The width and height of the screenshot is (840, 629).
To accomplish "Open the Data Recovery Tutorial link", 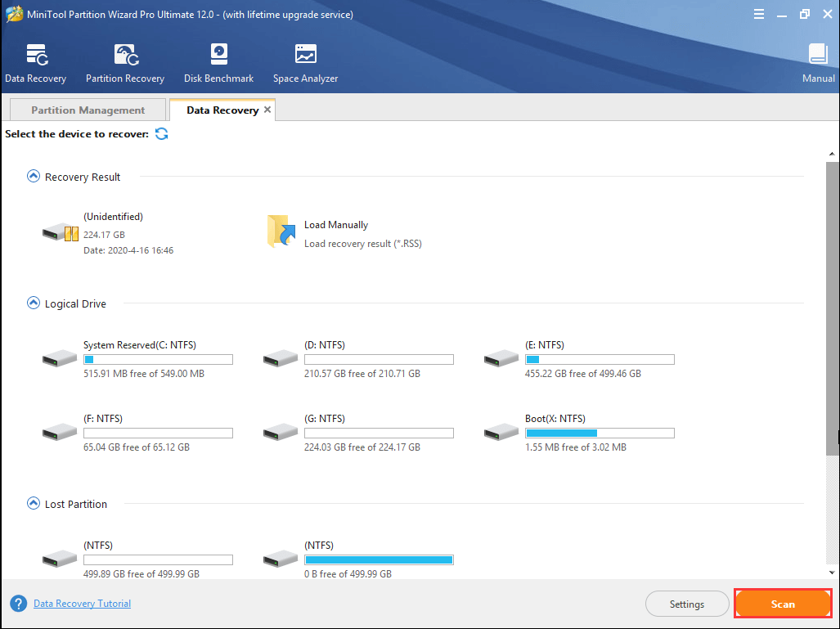I will tap(82, 604).
